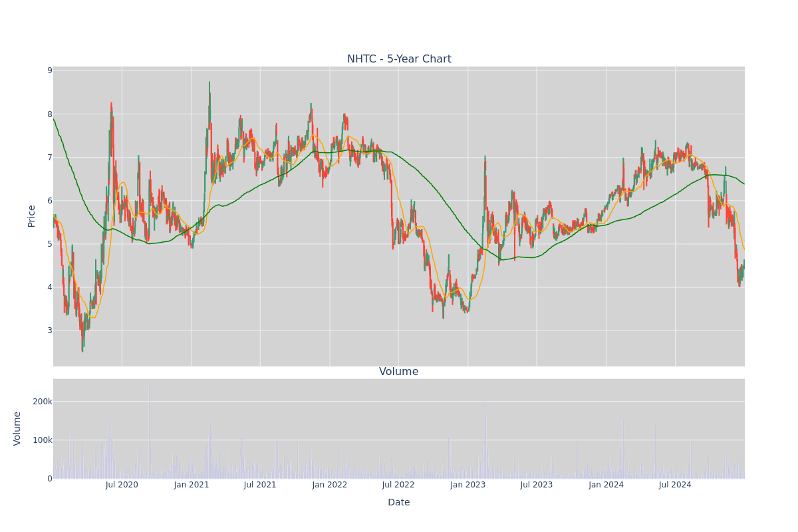Click the price axis label "4"
The image size is (798, 532).
click(x=49, y=287)
